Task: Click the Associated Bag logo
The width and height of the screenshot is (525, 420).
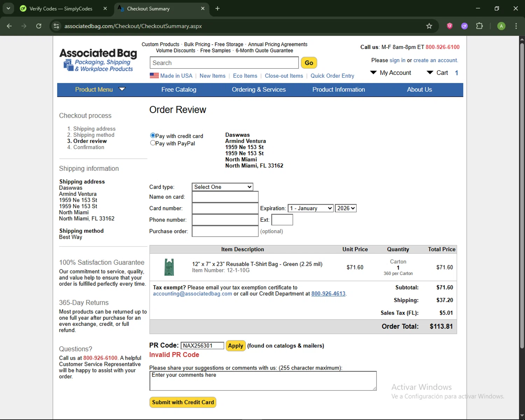Action: [x=98, y=60]
